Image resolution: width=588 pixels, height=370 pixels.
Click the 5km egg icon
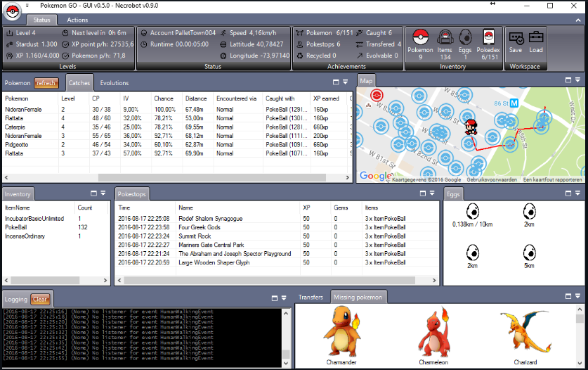(x=529, y=253)
